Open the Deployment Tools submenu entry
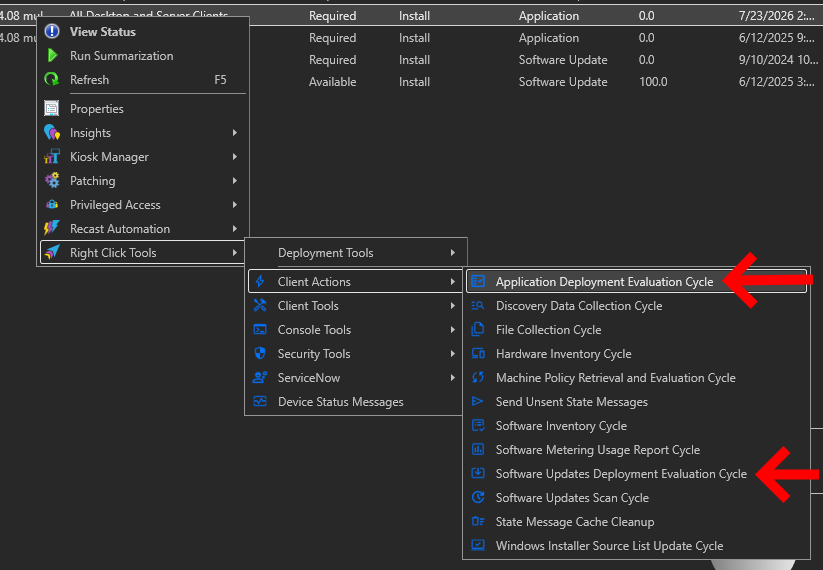 pyautogui.click(x=356, y=252)
